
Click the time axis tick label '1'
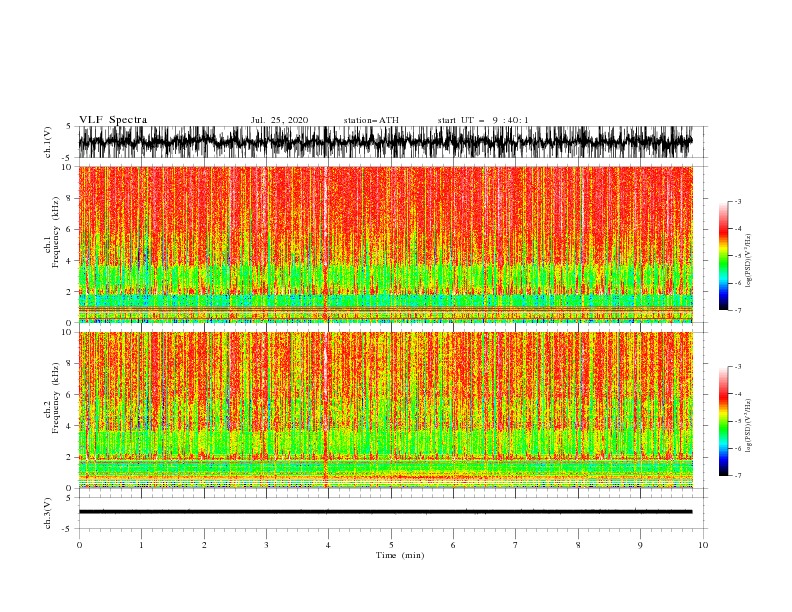pos(141,545)
